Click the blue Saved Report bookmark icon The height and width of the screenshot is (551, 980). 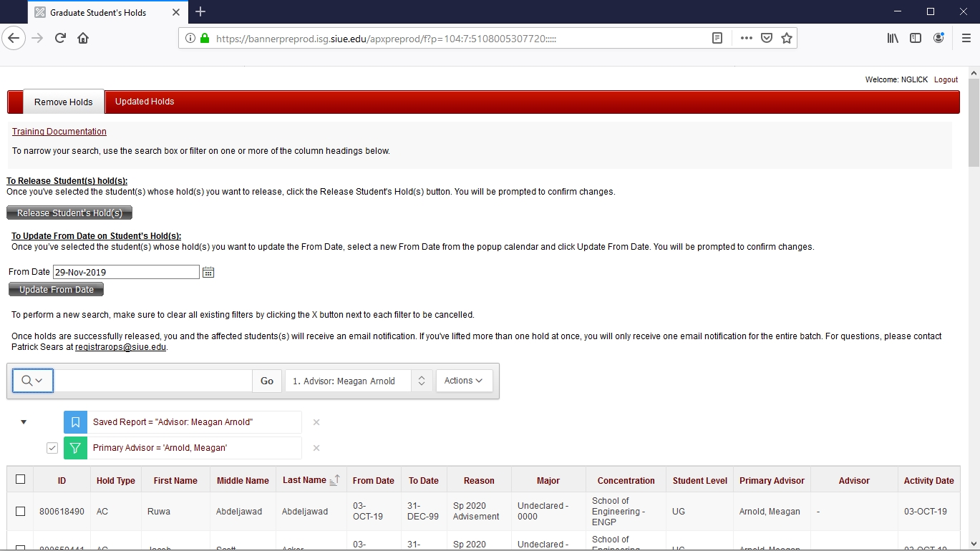click(x=75, y=422)
